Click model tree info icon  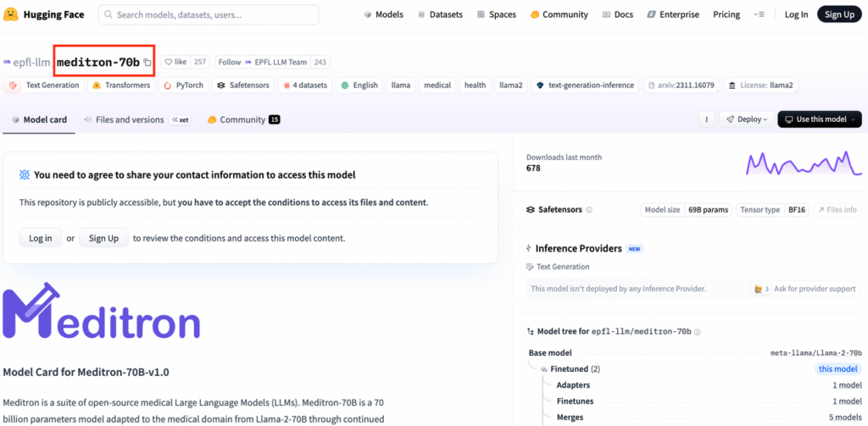pyautogui.click(x=697, y=331)
